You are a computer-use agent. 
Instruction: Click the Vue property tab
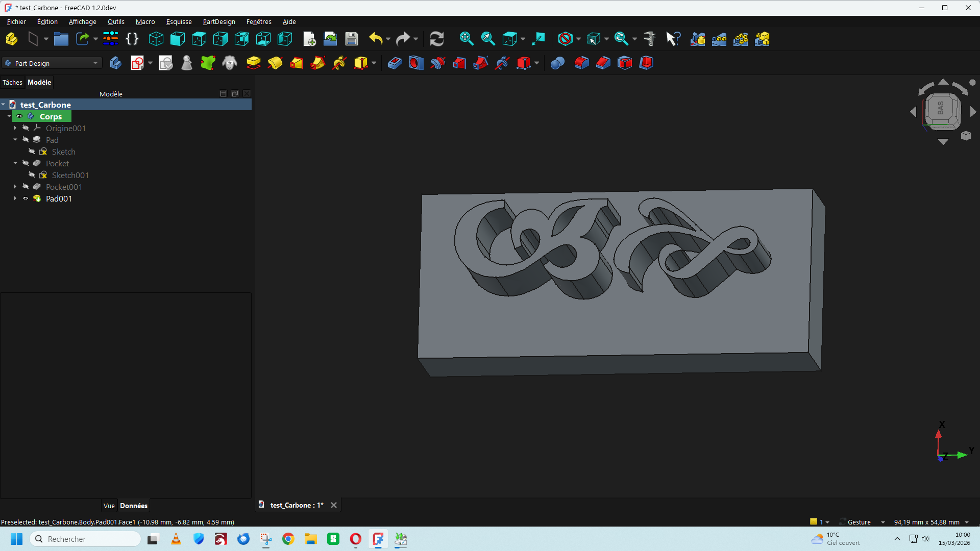point(109,506)
